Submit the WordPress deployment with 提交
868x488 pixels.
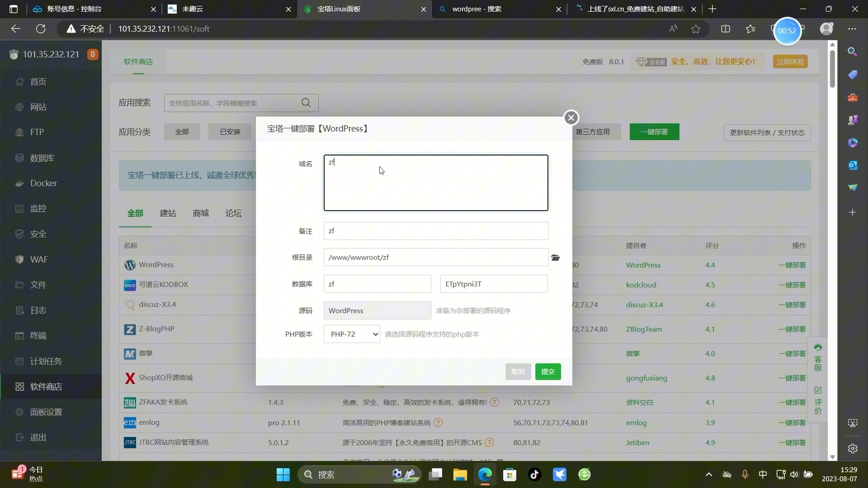tap(548, 371)
